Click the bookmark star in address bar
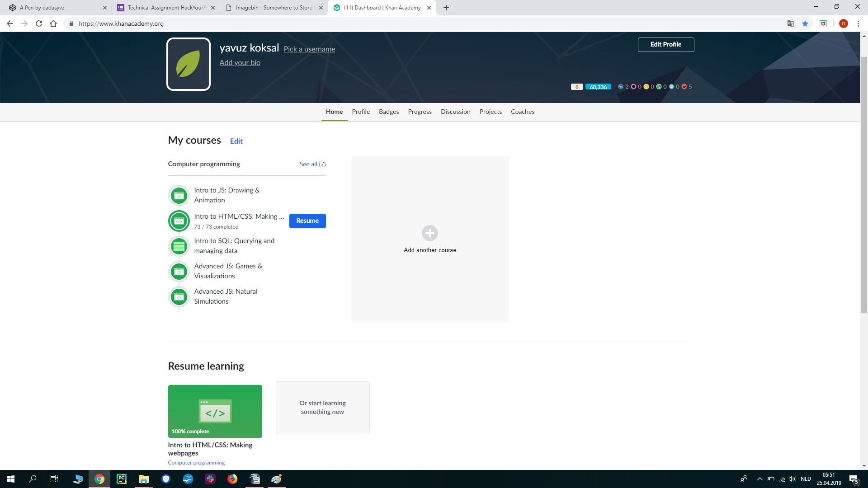Image resolution: width=868 pixels, height=488 pixels. 805,23
